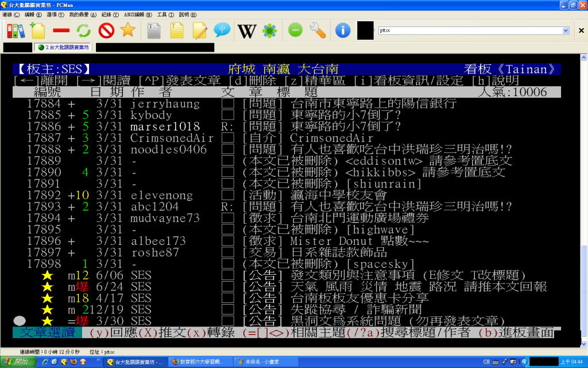Click the yellow document paste icon

click(177, 30)
